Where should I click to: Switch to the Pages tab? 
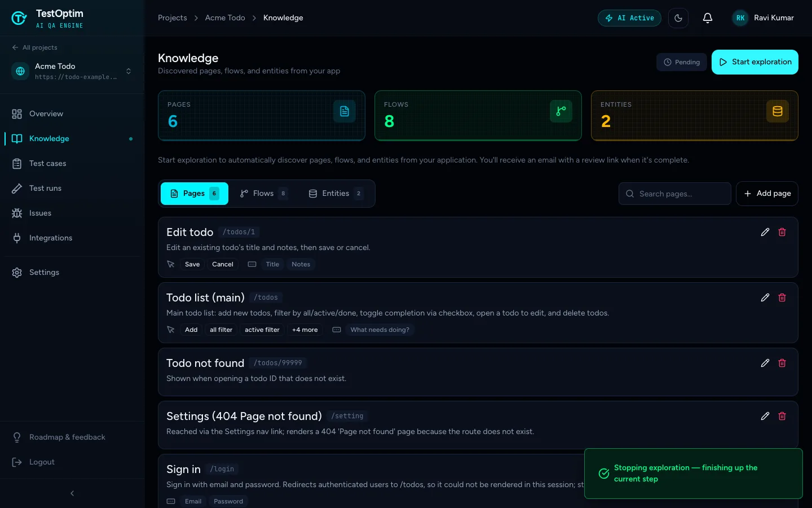[x=195, y=194]
